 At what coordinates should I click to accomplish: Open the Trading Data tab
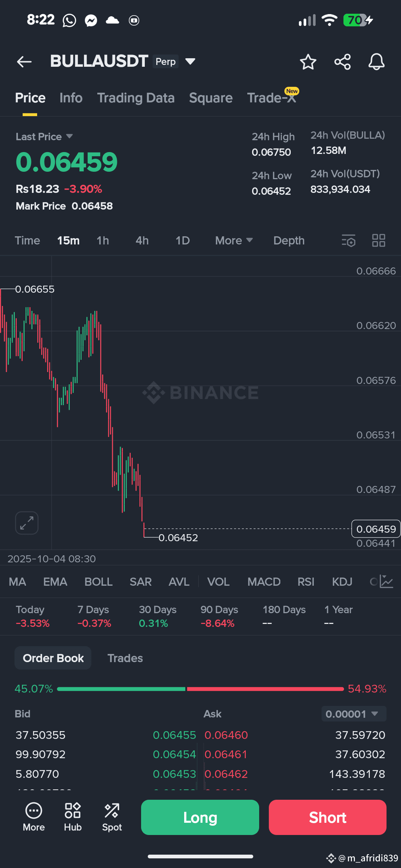136,98
